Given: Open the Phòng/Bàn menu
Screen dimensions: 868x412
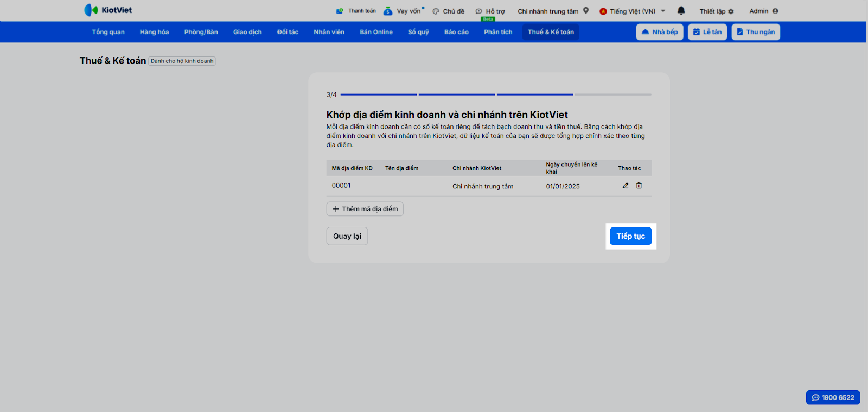Looking at the screenshot, I should (201, 32).
